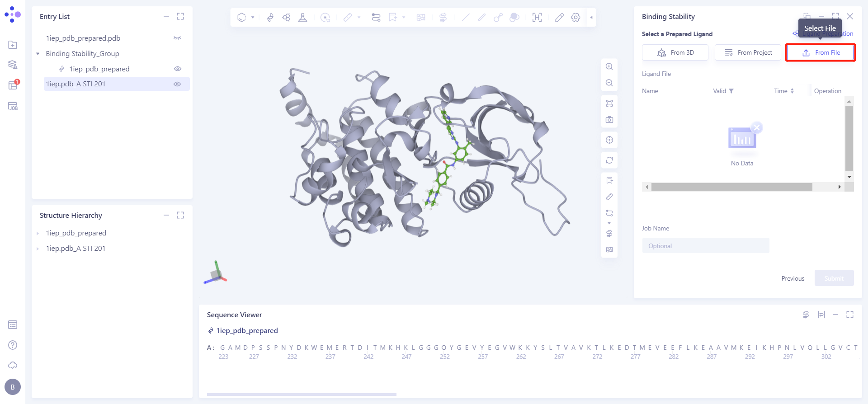The width and height of the screenshot is (868, 404).
Task: Select the From Project ligand source
Action: pos(748,52)
